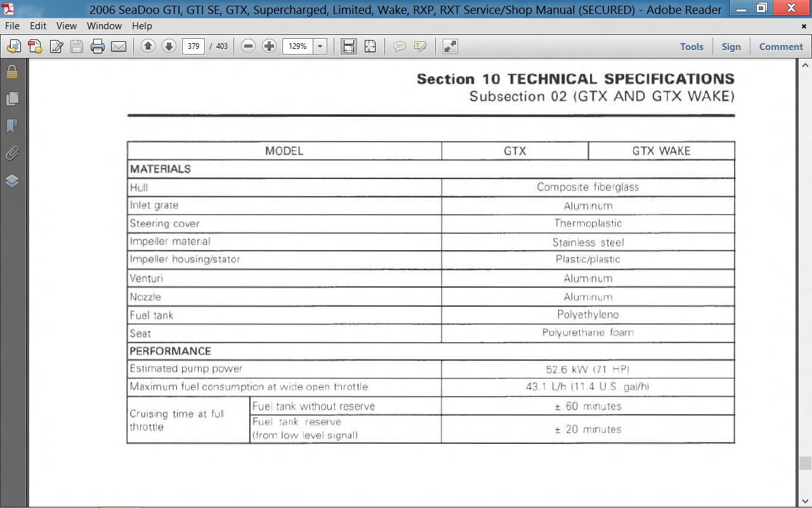This screenshot has height=508, width=812.
Task: Click the Create PDF online icon
Action: pyautogui.click(x=35, y=46)
